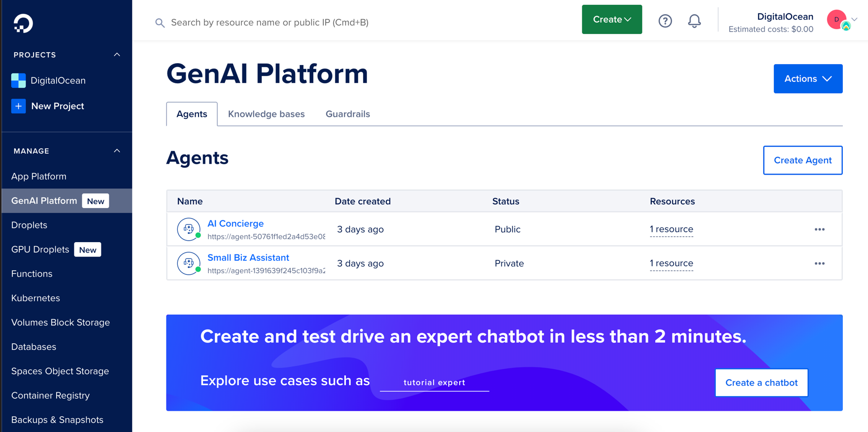868x432 pixels.
Task: Click the AI Concierge agent icon
Action: [189, 229]
